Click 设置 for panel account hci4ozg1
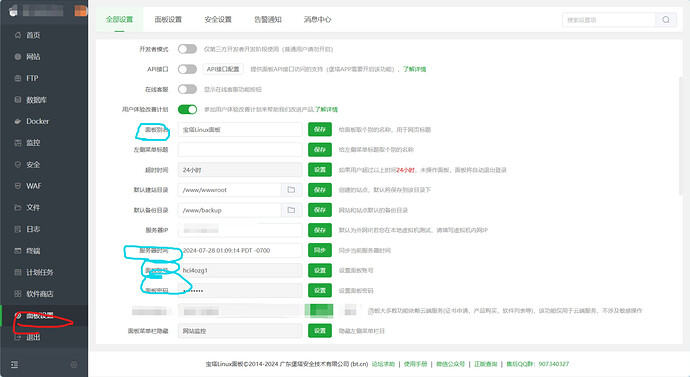Screen dimensions: 690x377 pos(320,271)
